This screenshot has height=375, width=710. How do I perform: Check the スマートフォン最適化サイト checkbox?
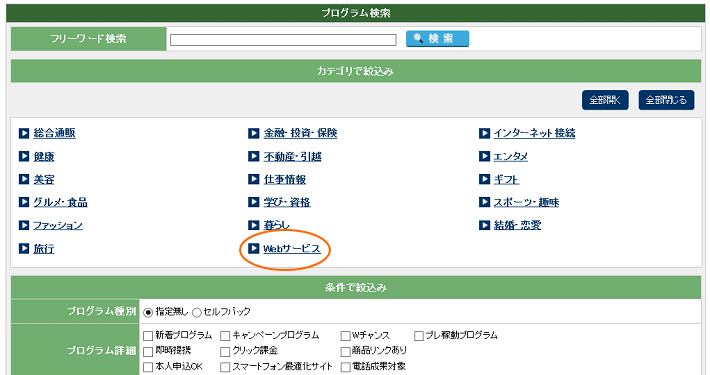tap(225, 367)
